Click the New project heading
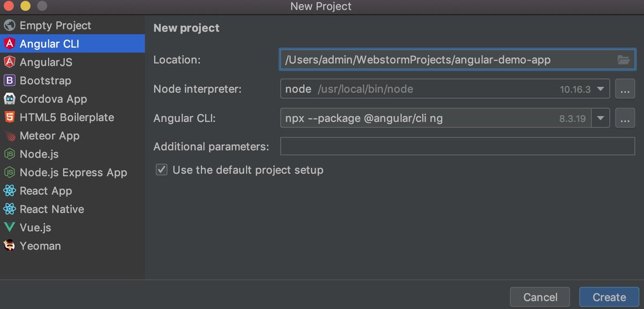 click(186, 28)
